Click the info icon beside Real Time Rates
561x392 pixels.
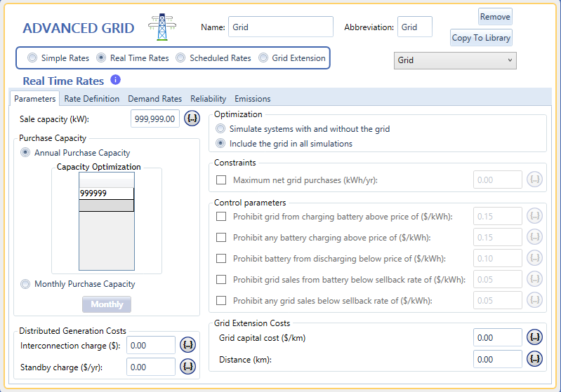coord(115,80)
